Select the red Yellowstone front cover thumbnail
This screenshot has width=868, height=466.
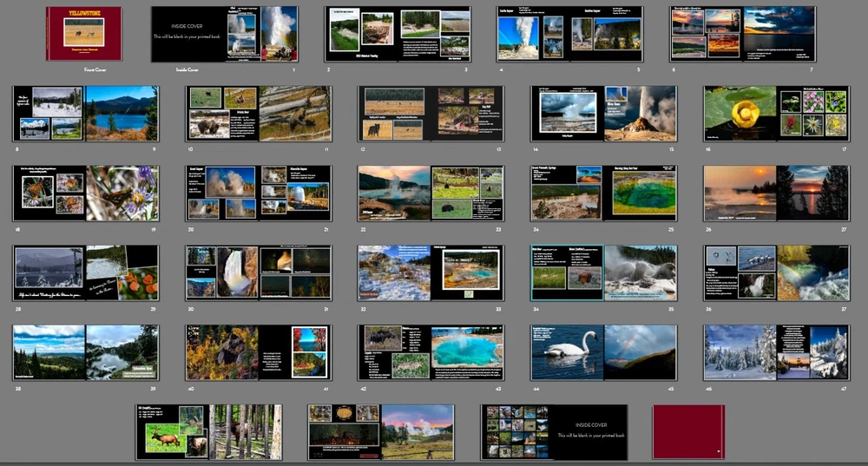tap(84, 34)
